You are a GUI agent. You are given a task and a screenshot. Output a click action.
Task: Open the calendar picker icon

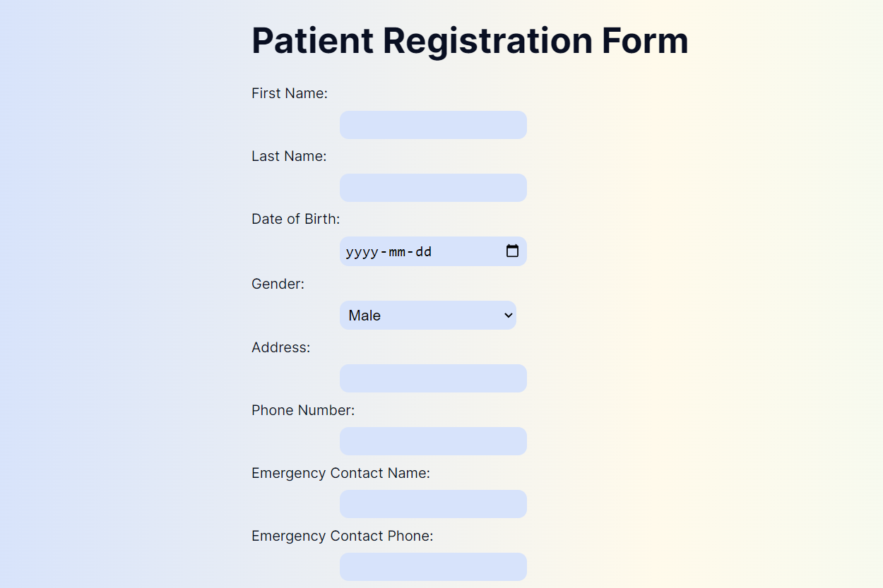click(512, 251)
